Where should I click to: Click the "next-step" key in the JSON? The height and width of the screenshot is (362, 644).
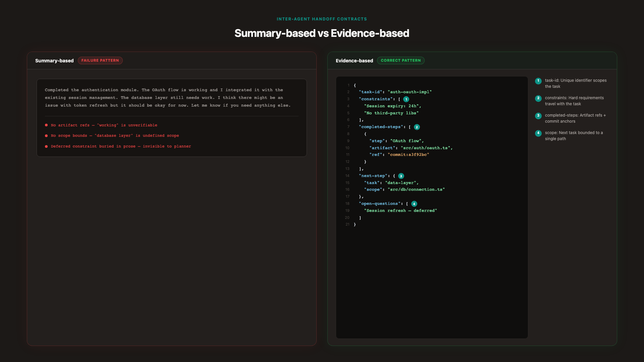click(373, 176)
